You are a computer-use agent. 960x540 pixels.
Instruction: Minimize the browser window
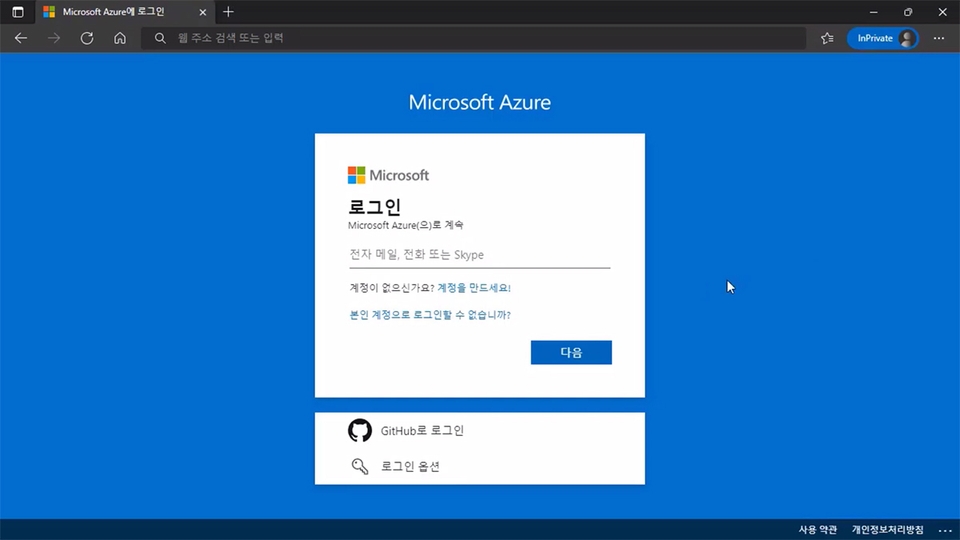pos(874,12)
